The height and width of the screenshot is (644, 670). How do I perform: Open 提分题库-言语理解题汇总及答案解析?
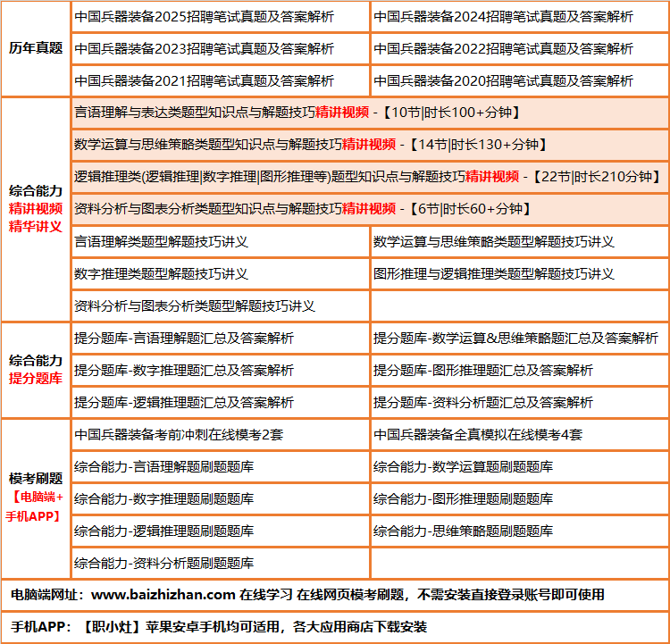(184, 339)
